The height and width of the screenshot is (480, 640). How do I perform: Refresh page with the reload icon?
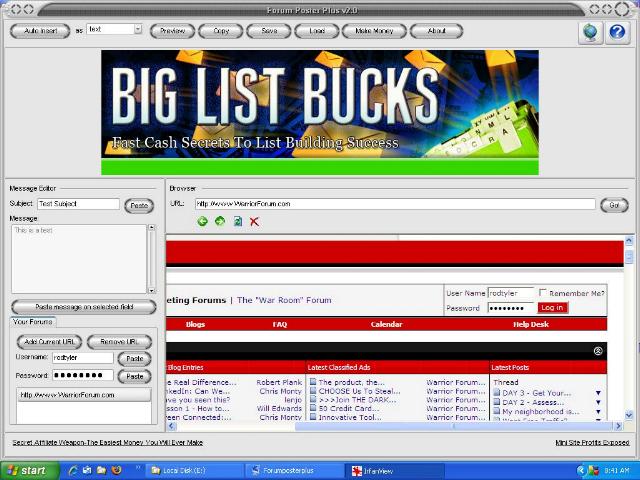tap(238, 222)
